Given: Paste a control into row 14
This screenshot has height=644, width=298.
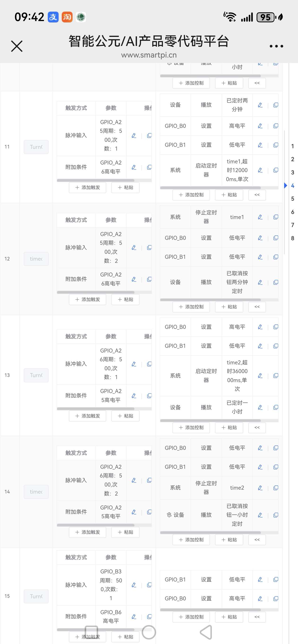Looking at the screenshot, I should coord(229,540).
